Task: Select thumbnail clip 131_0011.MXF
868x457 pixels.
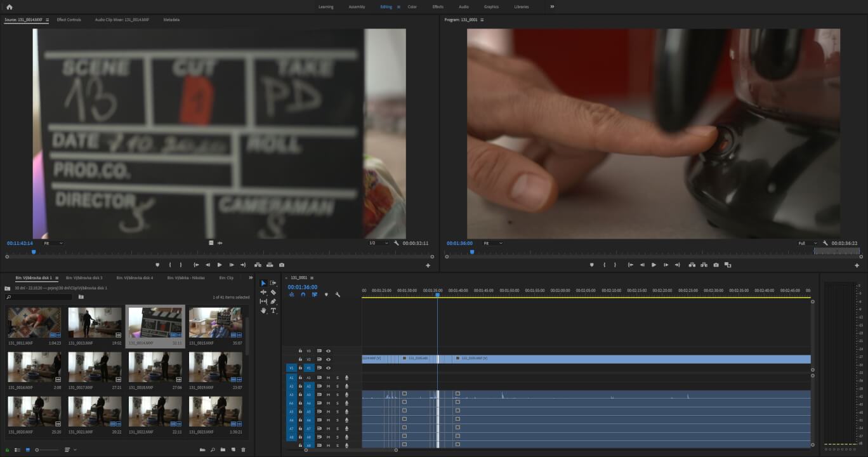Action: [34, 326]
